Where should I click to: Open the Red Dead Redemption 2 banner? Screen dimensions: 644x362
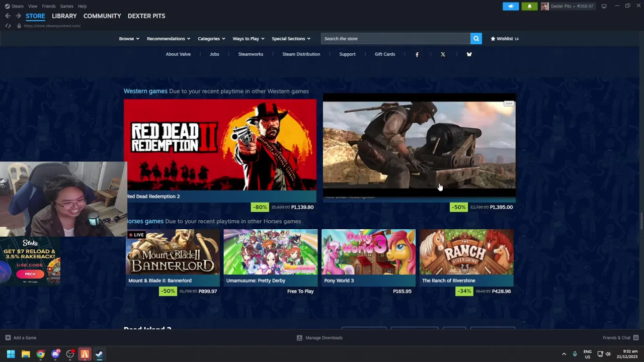220,145
